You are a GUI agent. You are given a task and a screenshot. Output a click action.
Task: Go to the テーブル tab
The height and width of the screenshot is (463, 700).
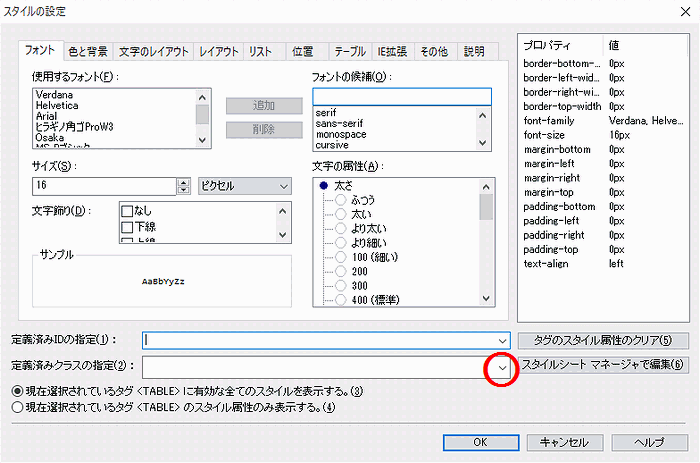(x=349, y=51)
